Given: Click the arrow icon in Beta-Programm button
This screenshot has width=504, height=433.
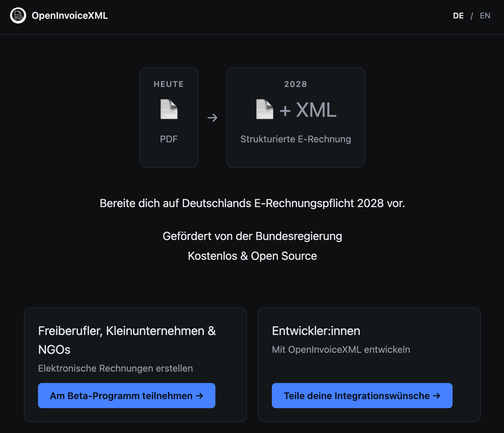Looking at the screenshot, I should [x=200, y=396].
